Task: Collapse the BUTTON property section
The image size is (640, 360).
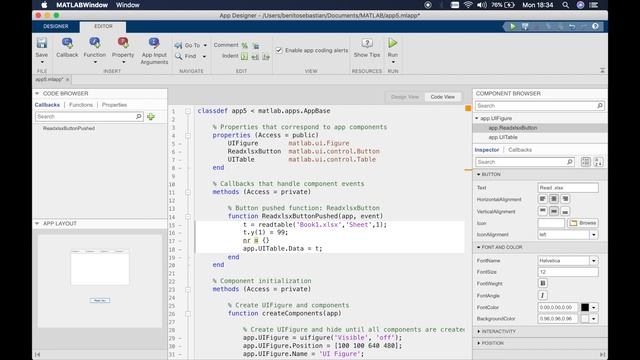Action: (x=479, y=174)
